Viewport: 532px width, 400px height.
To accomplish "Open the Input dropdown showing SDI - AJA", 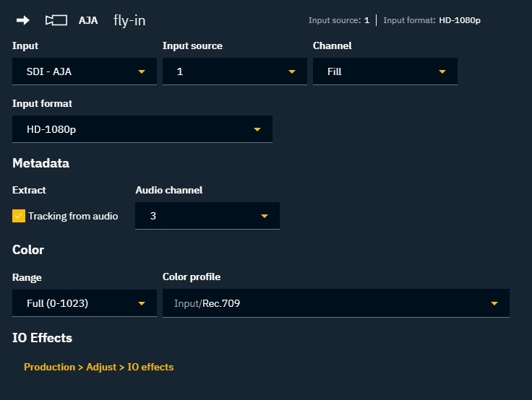I will tap(85, 71).
